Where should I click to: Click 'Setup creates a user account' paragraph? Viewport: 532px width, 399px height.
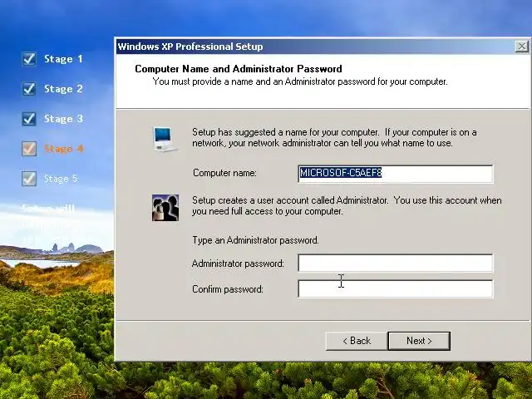tap(347, 205)
